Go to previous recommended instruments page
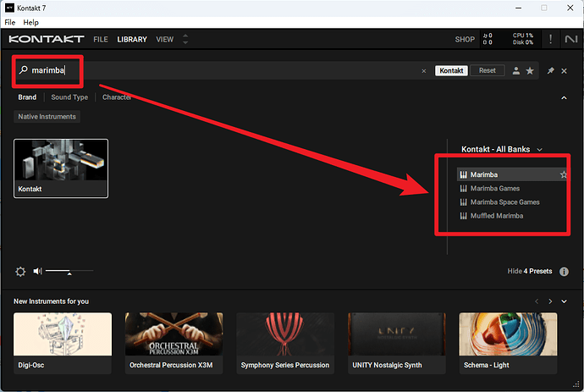The height and width of the screenshot is (392, 584). coord(537,301)
